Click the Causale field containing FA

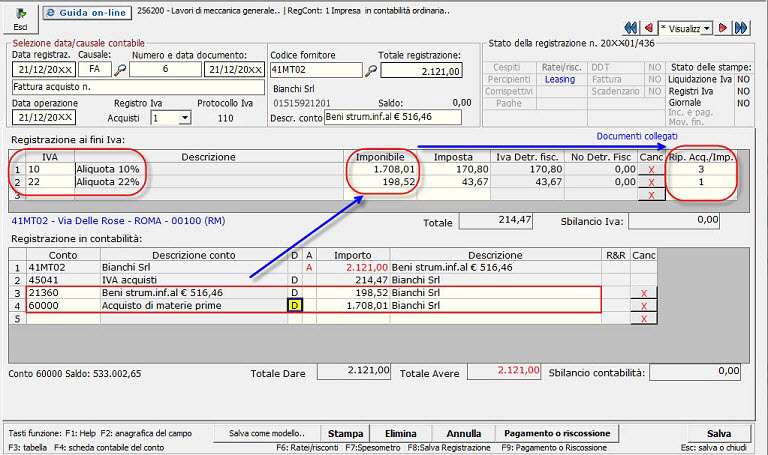(95, 70)
